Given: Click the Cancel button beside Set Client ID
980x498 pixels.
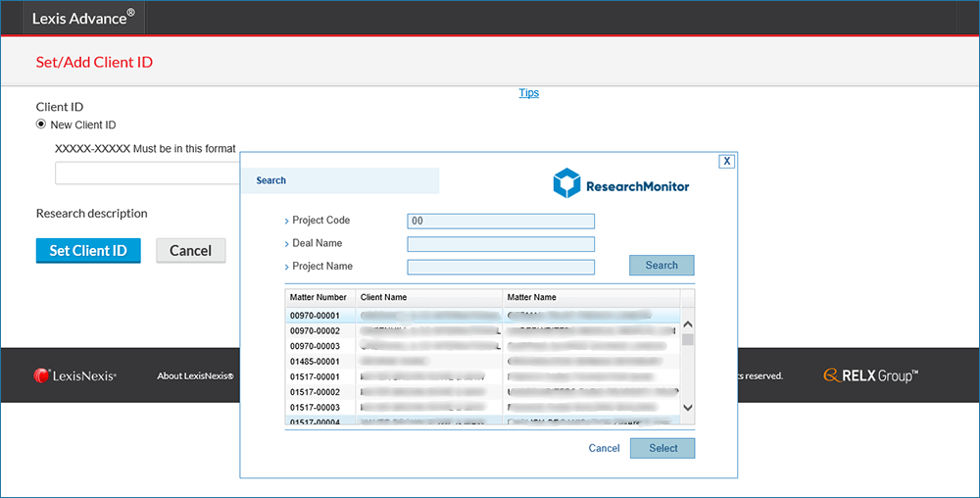Looking at the screenshot, I should coord(191,251).
